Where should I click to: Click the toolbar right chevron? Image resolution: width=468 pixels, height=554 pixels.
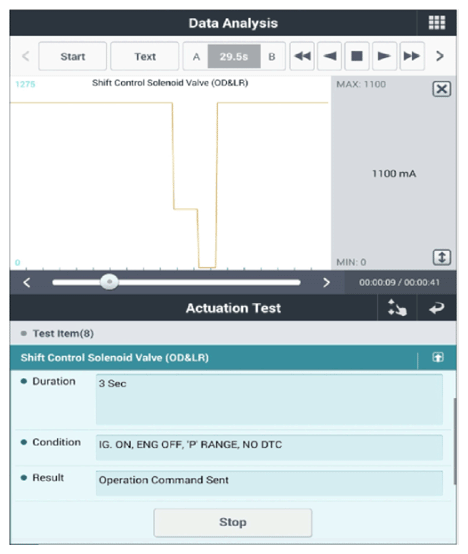tap(440, 56)
